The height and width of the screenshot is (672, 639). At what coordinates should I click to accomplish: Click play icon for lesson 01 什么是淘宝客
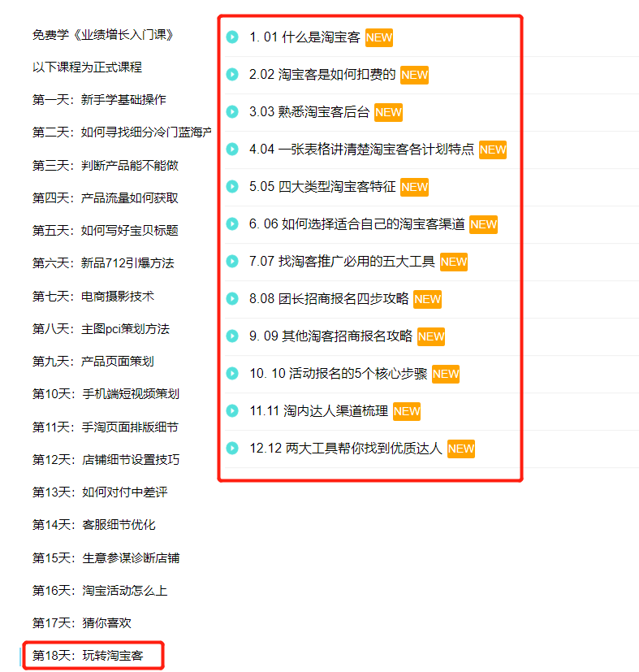point(232,37)
